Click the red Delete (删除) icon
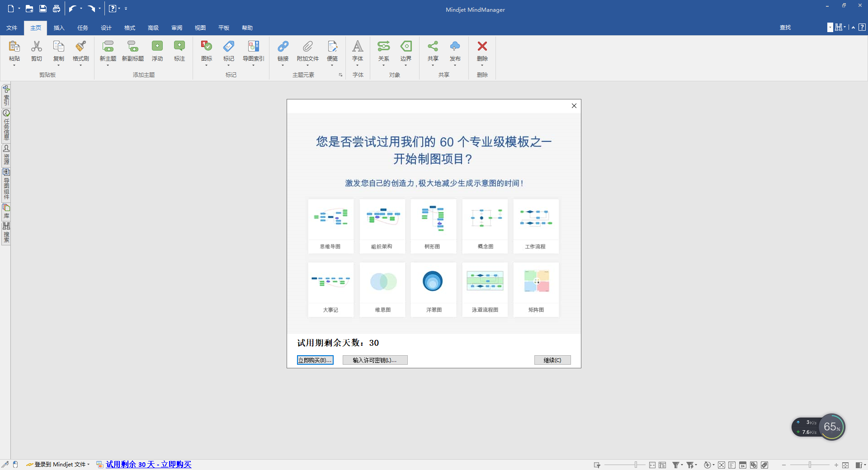Viewport: 868px width, 470px height. tap(482, 47)
